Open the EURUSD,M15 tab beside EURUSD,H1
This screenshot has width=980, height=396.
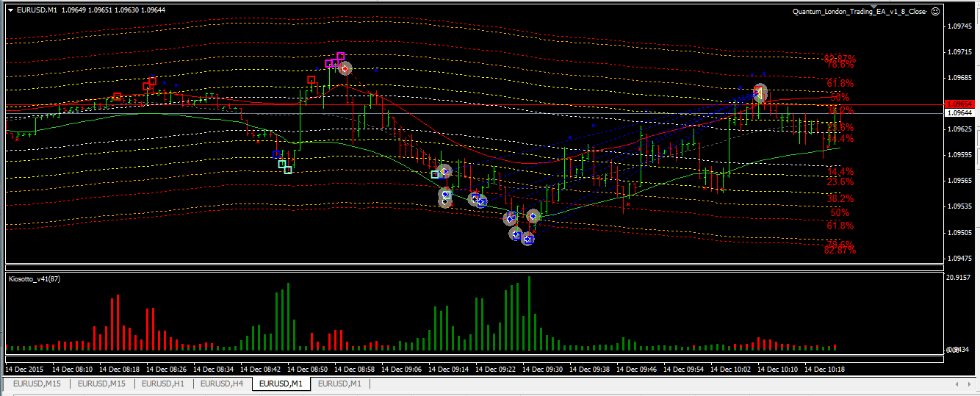(x=101, y=384)
